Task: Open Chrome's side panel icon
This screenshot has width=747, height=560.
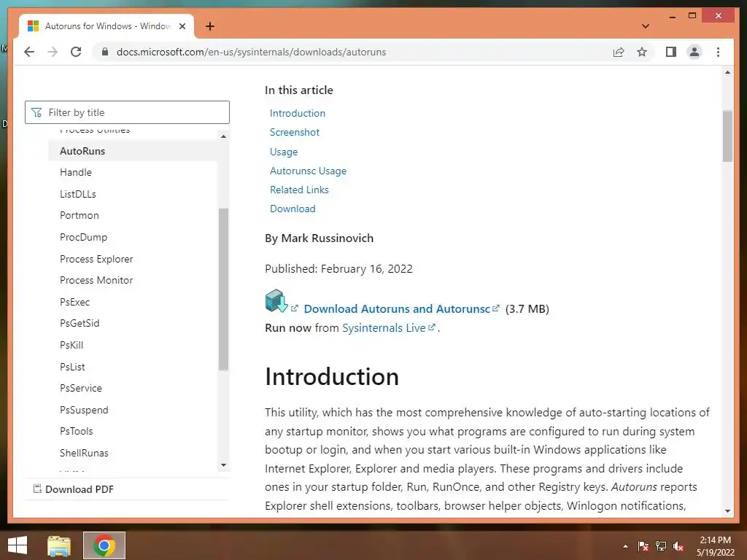Action: (671, 52)
